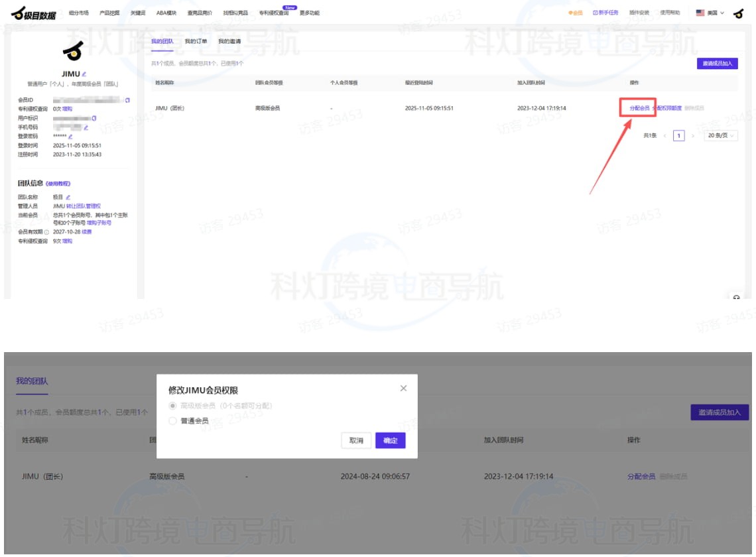Open the 美国 country selector dropdown
756x557 pixels.
pyautogui.click(x=710, y=13)
